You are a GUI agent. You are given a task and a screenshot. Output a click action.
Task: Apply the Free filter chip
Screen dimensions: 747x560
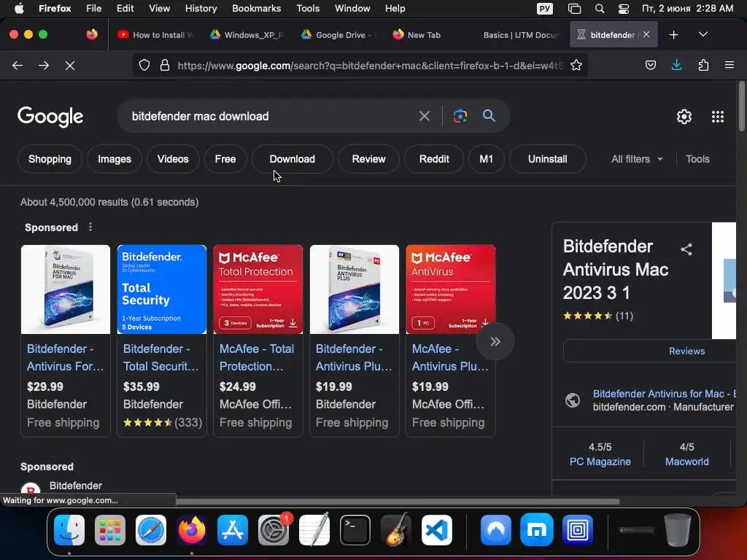pos(225,159)
